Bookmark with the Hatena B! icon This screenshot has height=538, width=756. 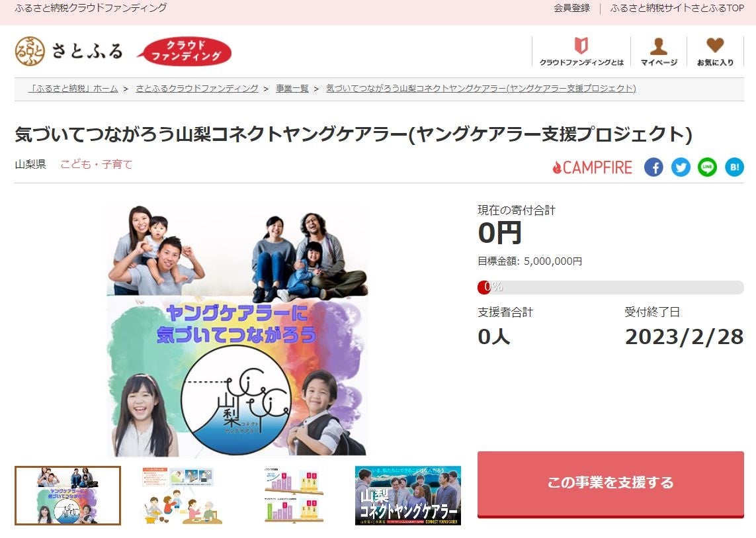click(734, 167)
